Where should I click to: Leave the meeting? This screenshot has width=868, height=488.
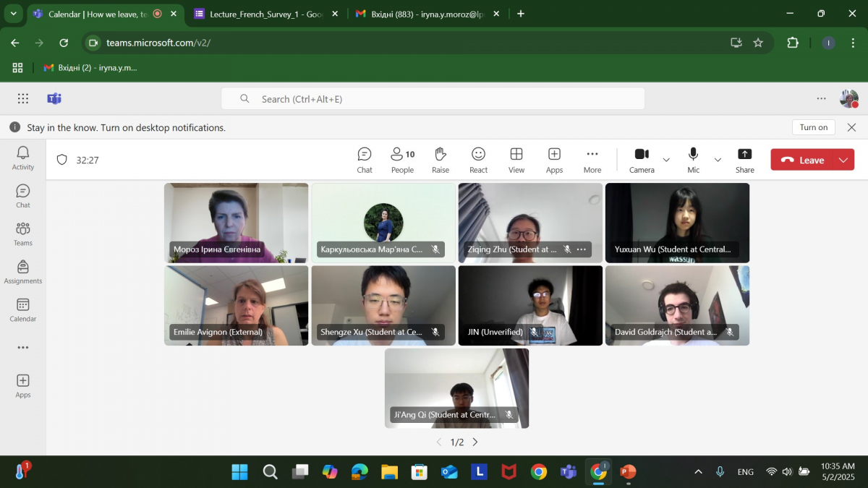(x=803, y=160)
